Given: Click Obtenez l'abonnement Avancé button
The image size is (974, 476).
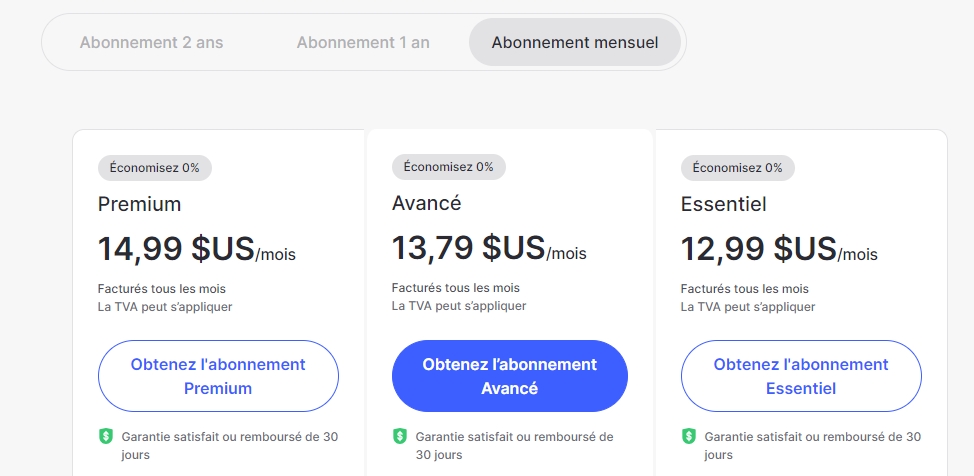Looking at the screenshot, I should click(510, 376).
